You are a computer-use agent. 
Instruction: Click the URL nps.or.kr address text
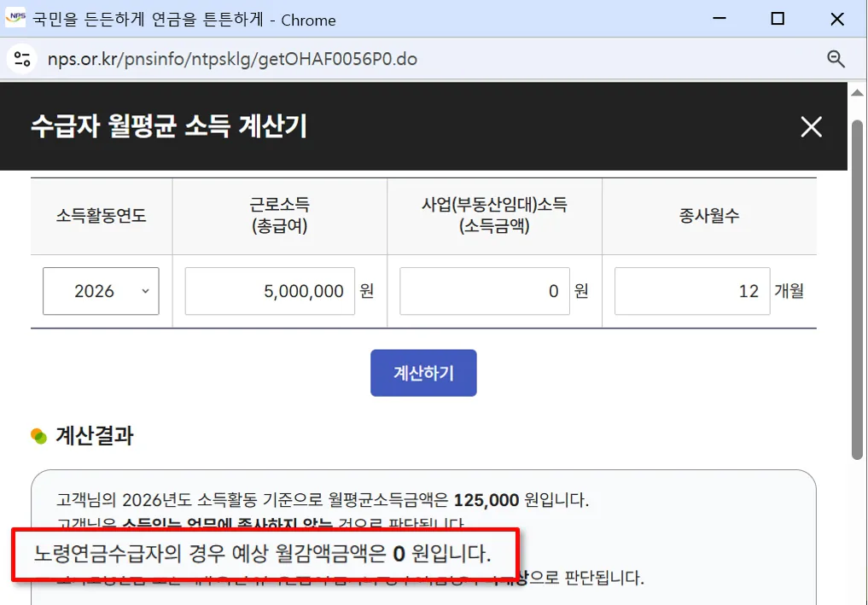pos(232,59)
